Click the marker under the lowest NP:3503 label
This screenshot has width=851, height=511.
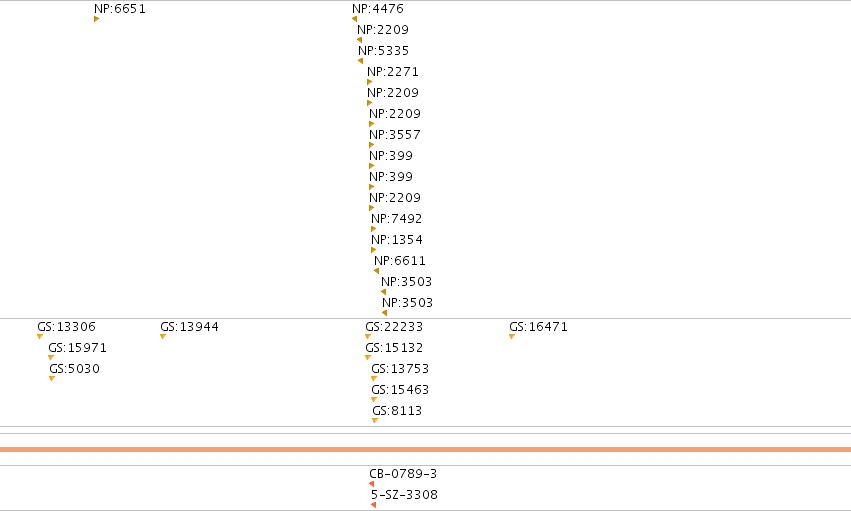[384, 313]
